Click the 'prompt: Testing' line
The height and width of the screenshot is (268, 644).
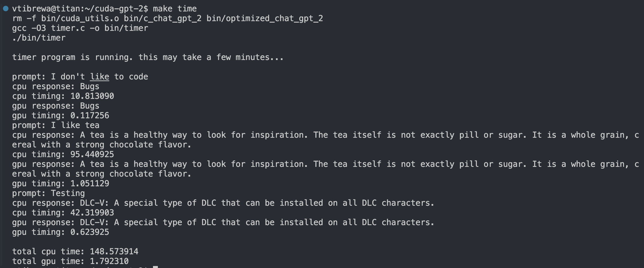coord(49,193)
